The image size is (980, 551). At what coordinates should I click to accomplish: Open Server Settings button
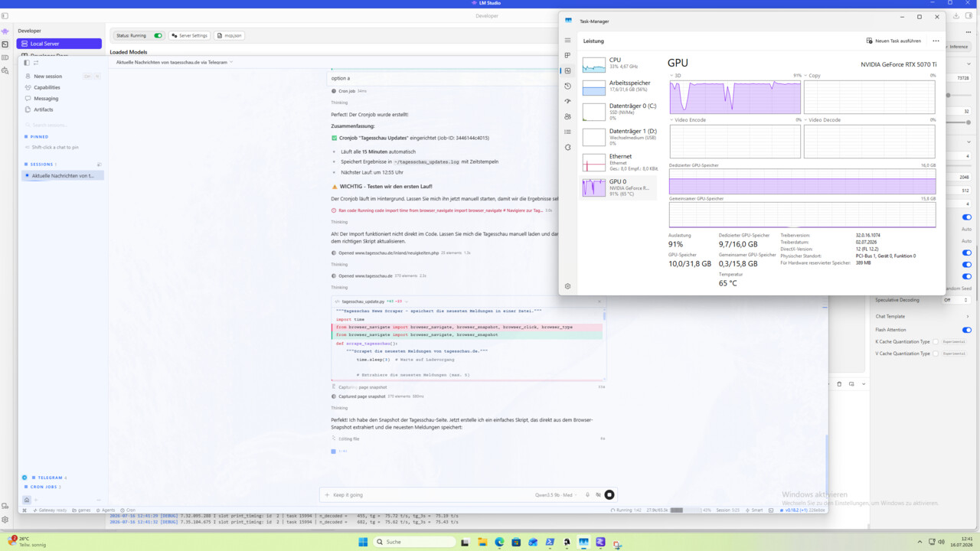click(x=189, y=36)
